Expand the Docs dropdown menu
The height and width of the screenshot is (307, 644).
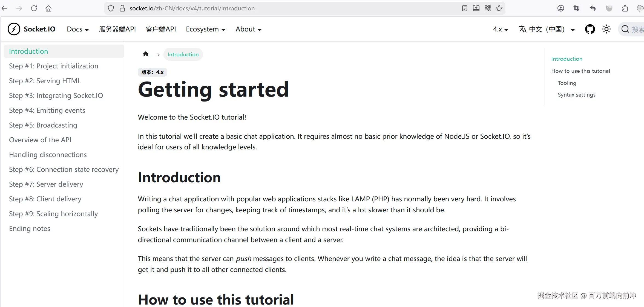tap(78, 29)
